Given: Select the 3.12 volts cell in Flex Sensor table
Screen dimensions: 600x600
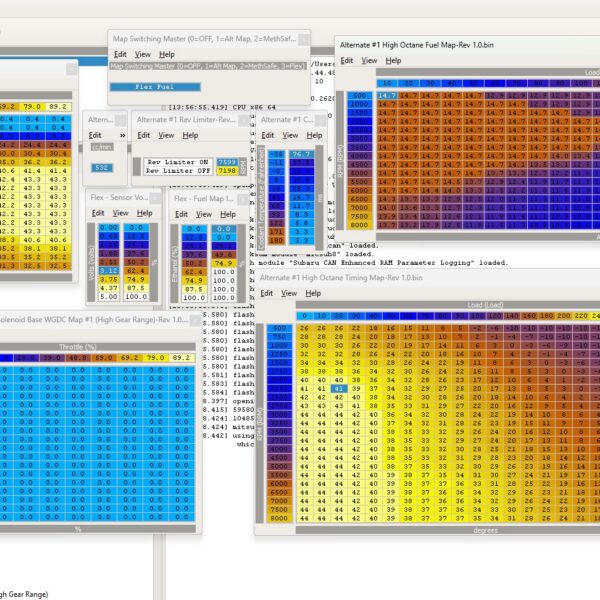Looking at the screenshot, I should tap(109, 271).
